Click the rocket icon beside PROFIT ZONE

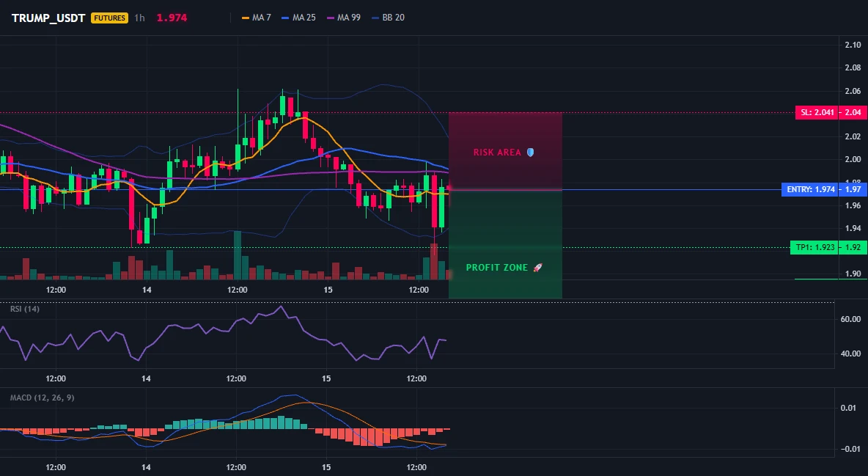[x=537, y=268]
